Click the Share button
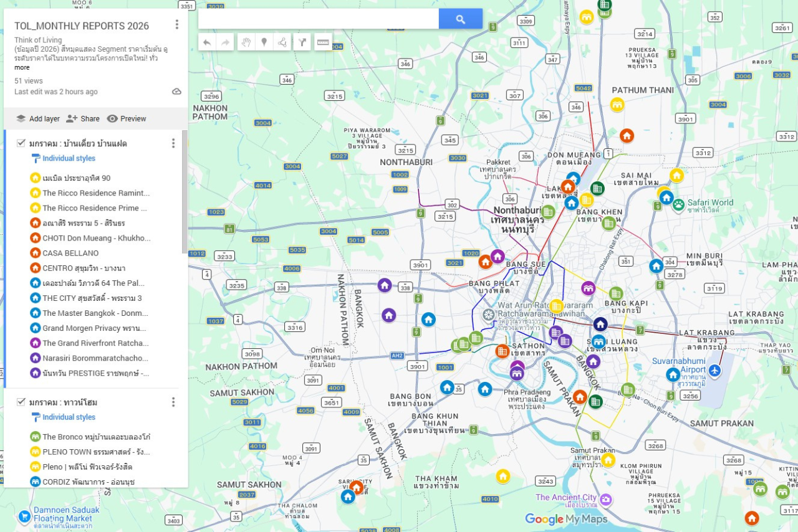 [83, 118]
